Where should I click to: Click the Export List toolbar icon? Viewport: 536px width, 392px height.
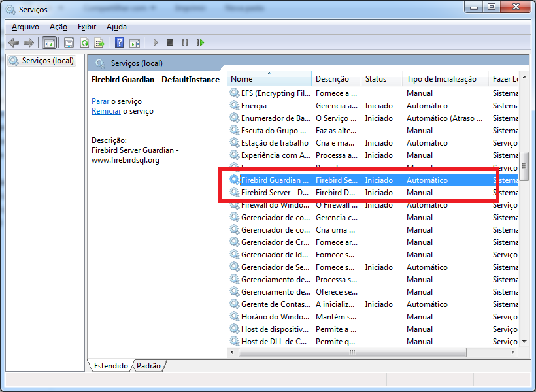pyautogui.click(x=99, y=42)
